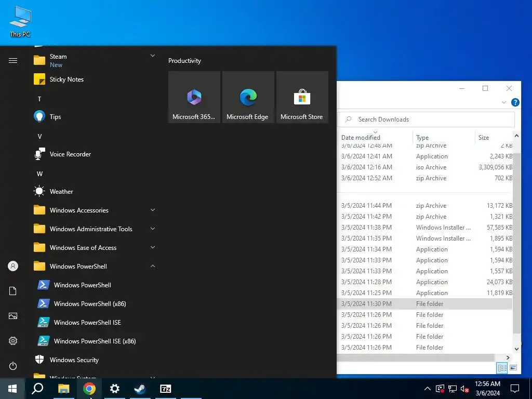Open This PC desktop icon
This screenshot has width=532, height=399.
click(20, 21)
